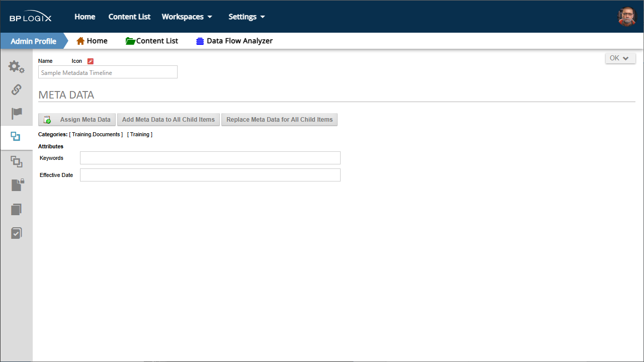Click the Effective Date input field

tap(210, 175)
